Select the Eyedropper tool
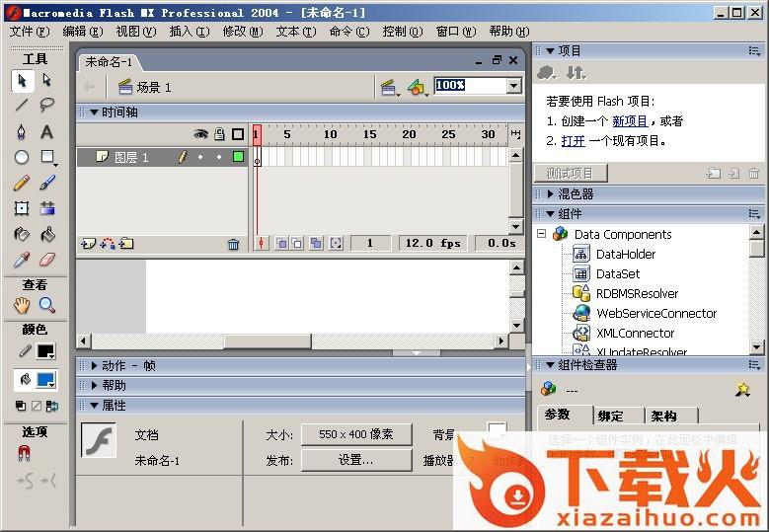This screenshot has width=769, height=532. (x=22, y=260)
